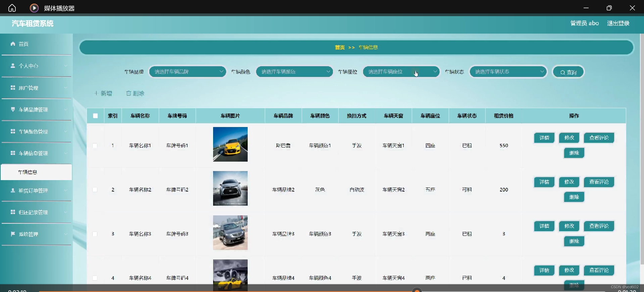Click the 查询 search button
The image size is (644, 292).
(x=568, y=72)
